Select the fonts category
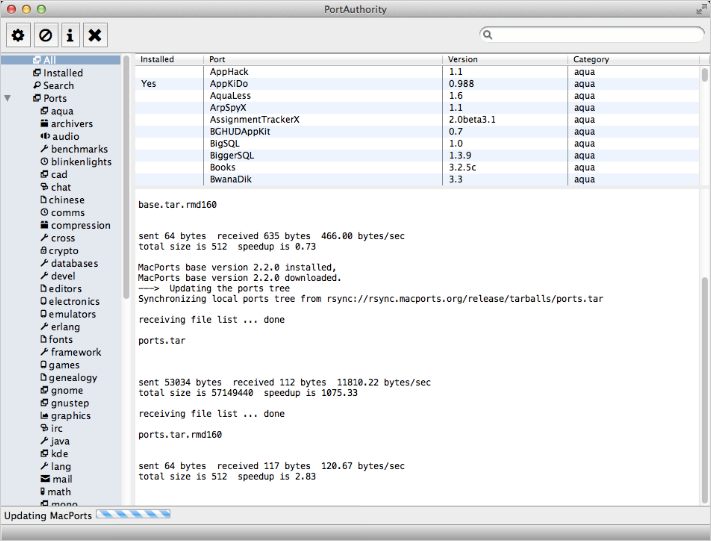The image size is (711, 541). tap(57, 339)
